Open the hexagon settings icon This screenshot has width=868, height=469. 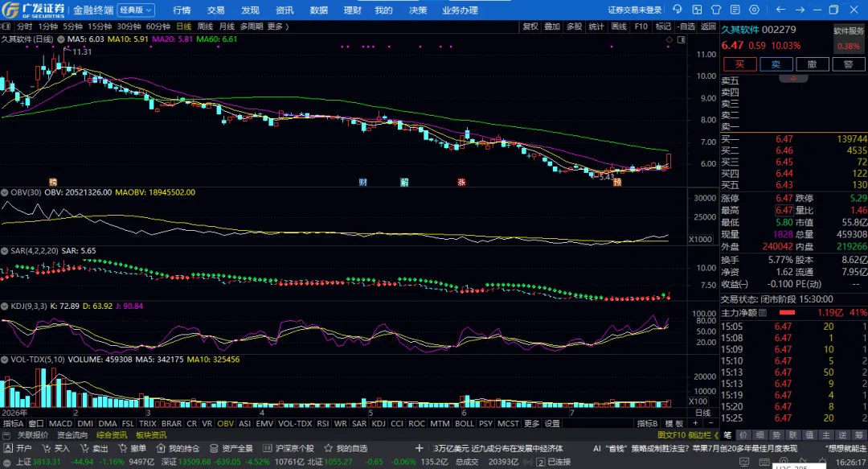coord(754,10)
